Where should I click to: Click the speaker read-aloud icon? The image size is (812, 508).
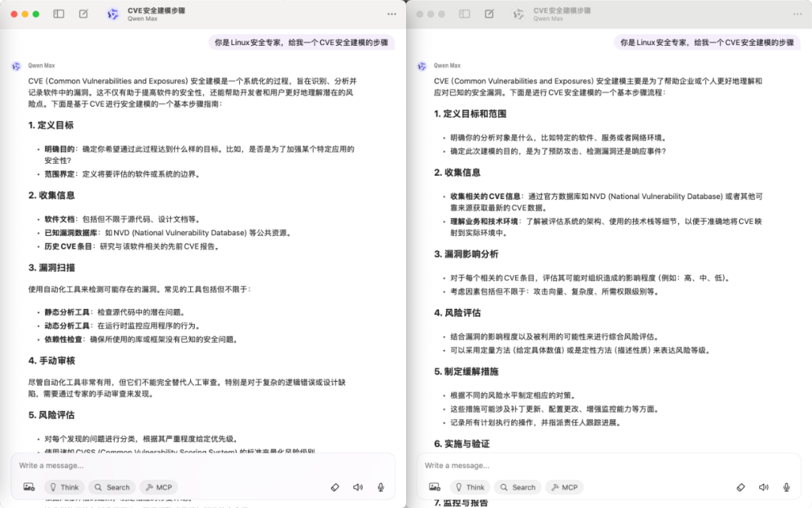[358, 487]
